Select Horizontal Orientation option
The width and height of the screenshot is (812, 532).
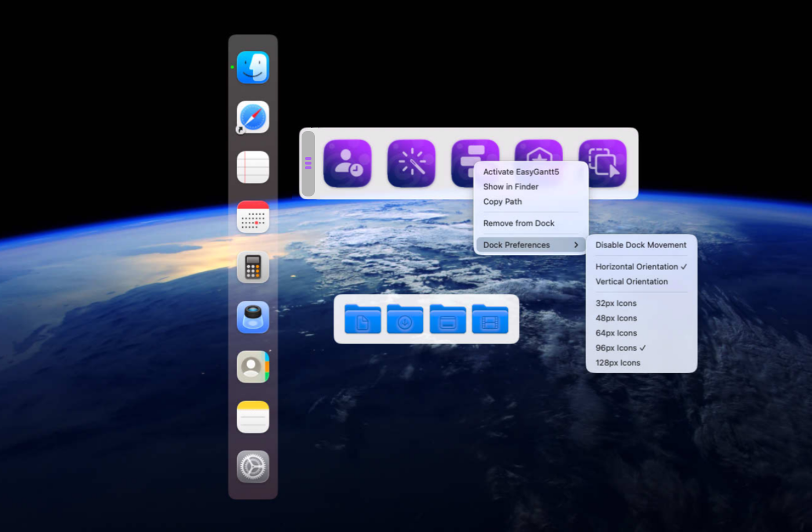pos(641,267)
